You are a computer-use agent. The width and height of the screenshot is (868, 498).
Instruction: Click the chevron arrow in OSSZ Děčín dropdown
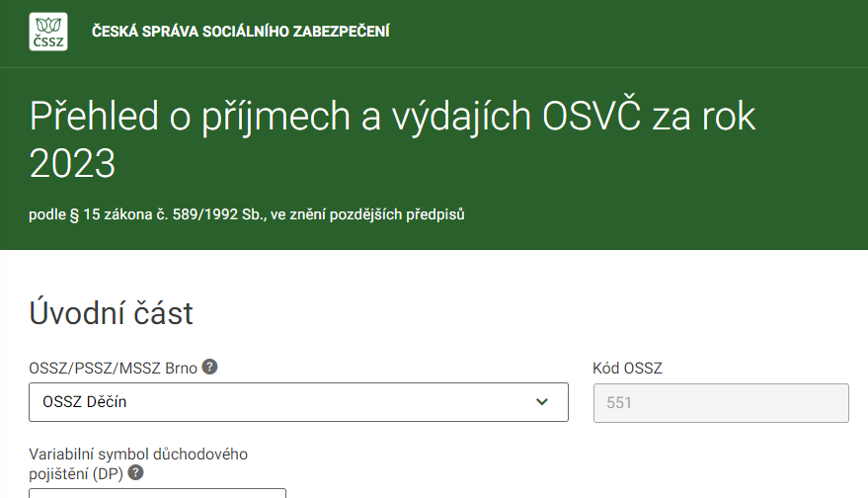click(x=542, y=401)
